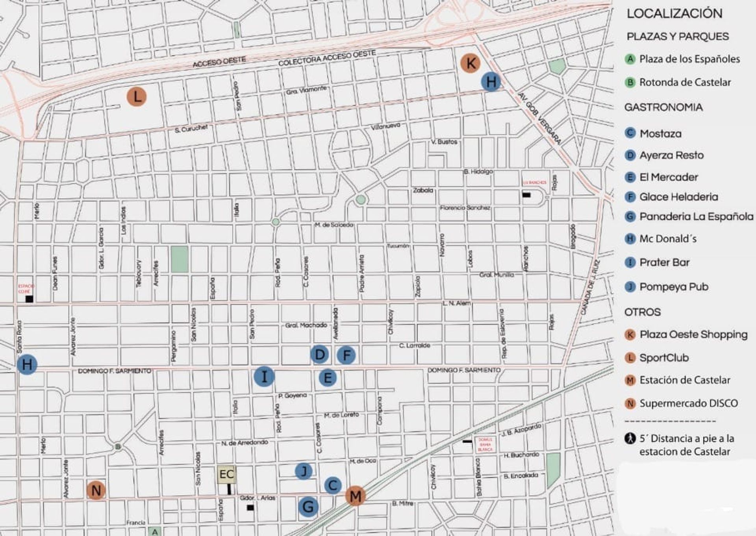Click the 'PLAZAS Y PARQUES' heading

pyautogui.click(x=678, y=36)
